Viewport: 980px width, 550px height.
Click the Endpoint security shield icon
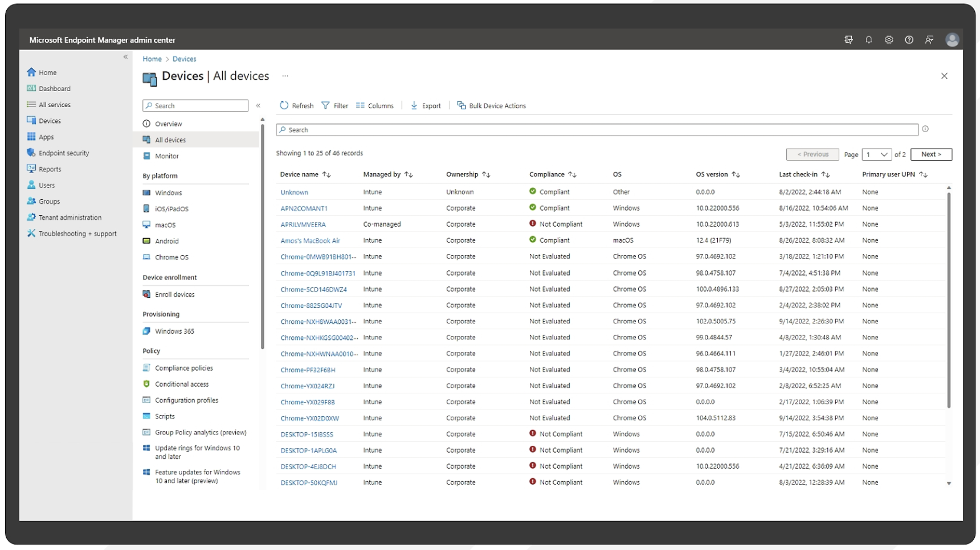(x=31, y=153)
